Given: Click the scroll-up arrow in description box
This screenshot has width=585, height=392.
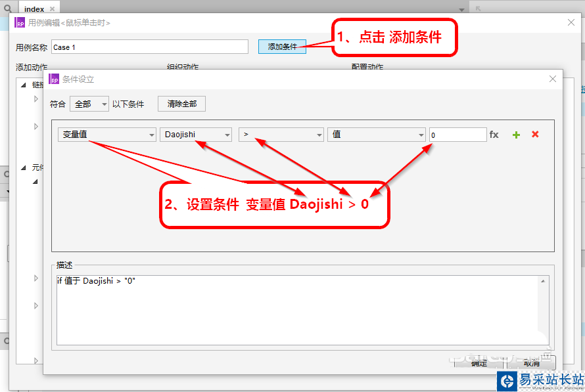Looking at the screenshot, I should pos(543,281).
